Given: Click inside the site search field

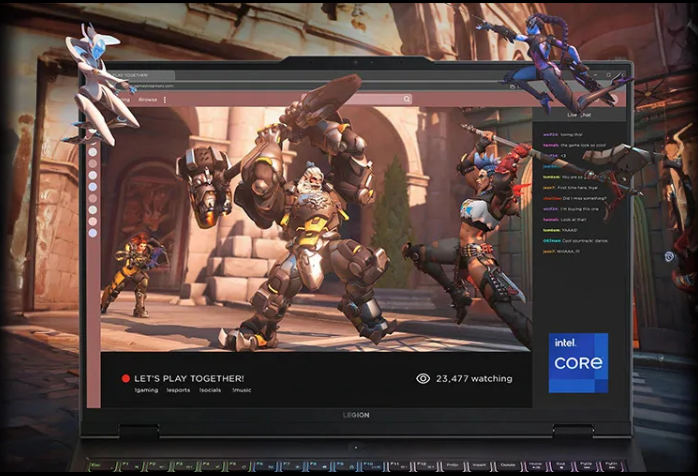Looking at the screenshot, I should point(356,99).
